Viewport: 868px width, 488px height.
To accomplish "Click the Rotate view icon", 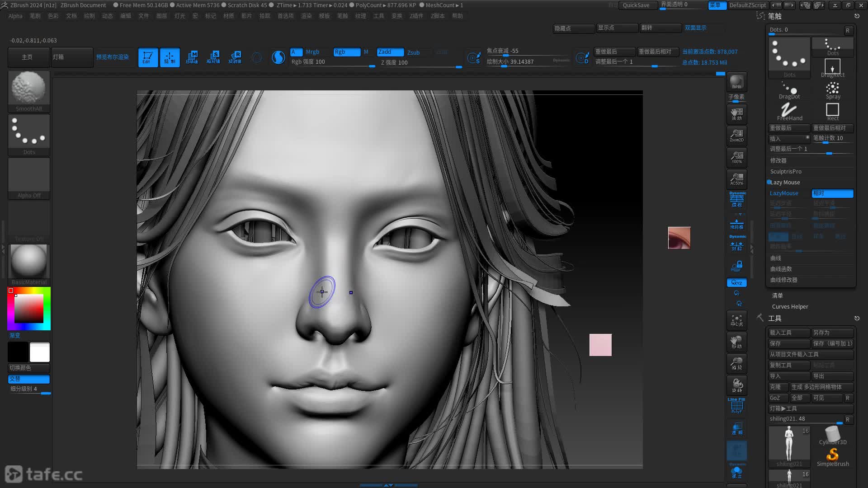I will pos(736,385).
